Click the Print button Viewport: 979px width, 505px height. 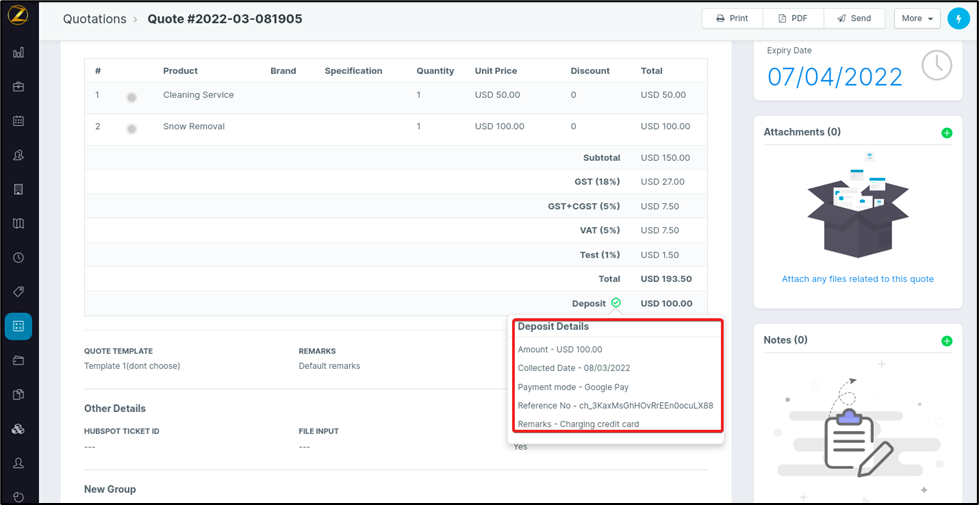point(732,18)
